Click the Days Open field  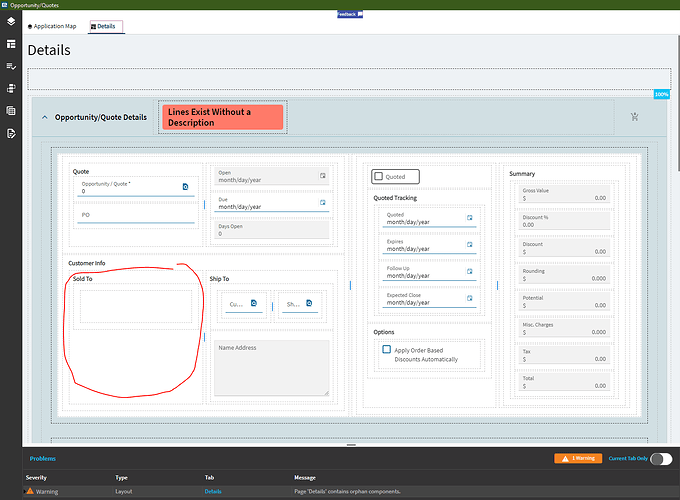point(271,230)
